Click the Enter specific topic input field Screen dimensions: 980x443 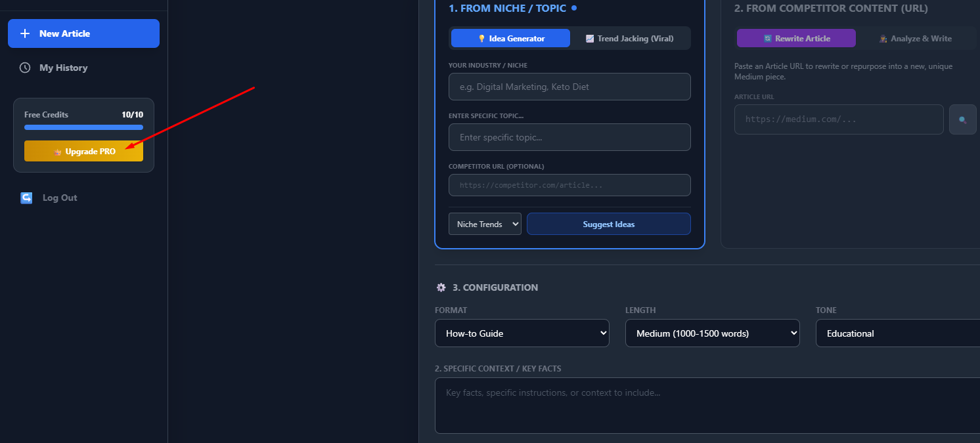[569, 137]
